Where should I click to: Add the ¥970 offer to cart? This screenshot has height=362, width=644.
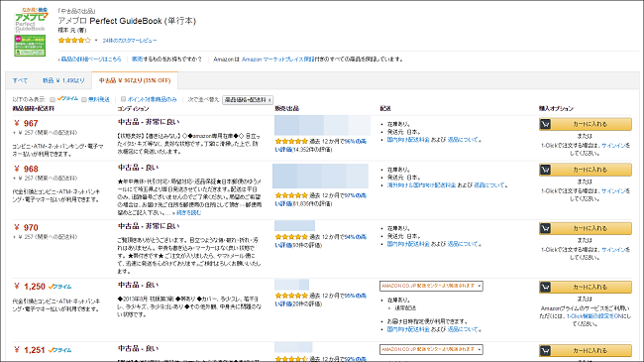586,228
